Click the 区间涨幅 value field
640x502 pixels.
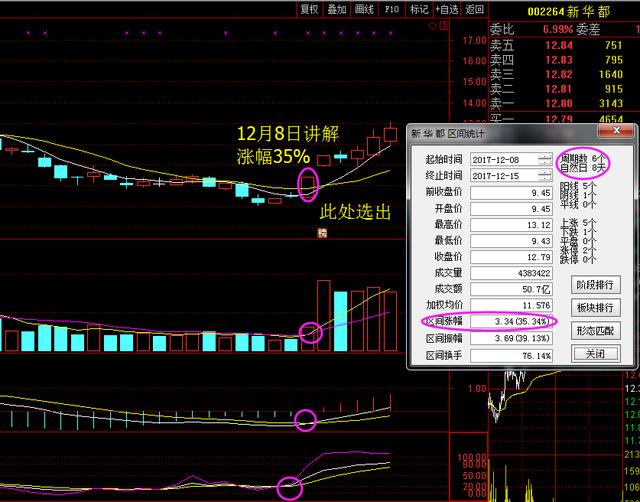pyautogui.click(x=512, y=321)
